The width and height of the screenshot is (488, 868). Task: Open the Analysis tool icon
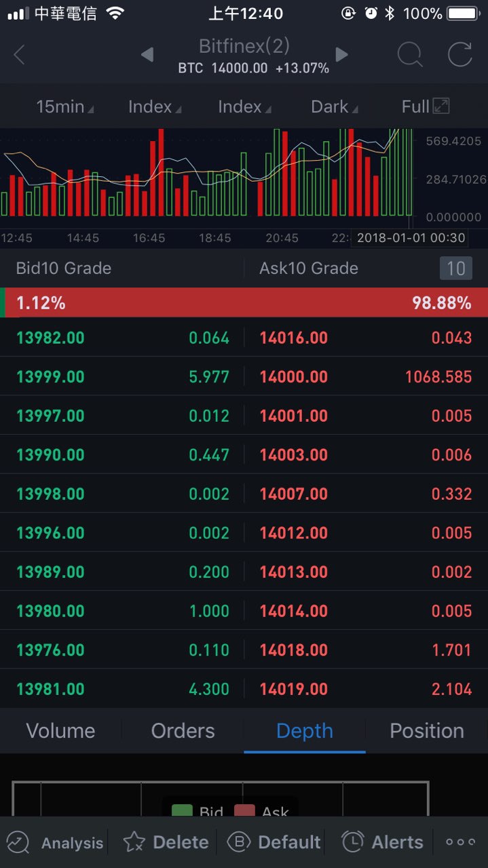[x=18, y=842]
